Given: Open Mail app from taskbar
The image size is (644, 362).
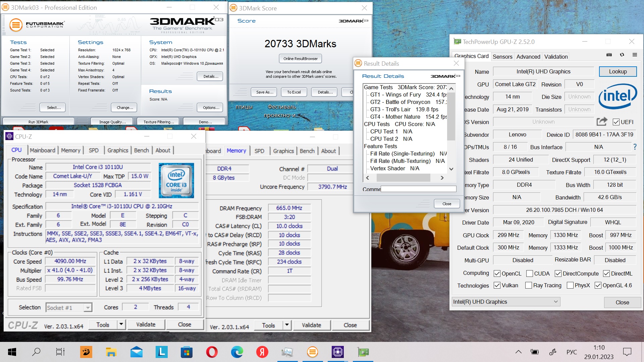Looking at the screenshot, I should (137, 352).
